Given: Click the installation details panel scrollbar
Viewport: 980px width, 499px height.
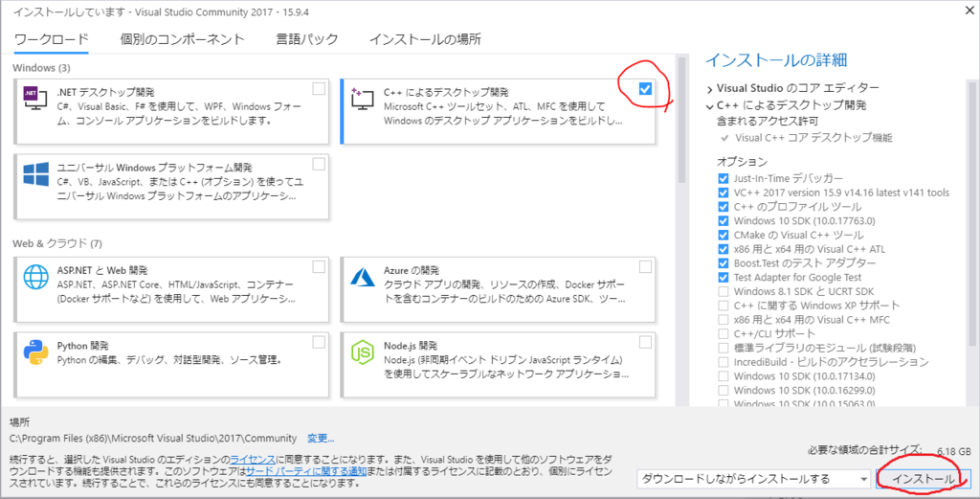Looking at the screenshot, I should point(972,213).
